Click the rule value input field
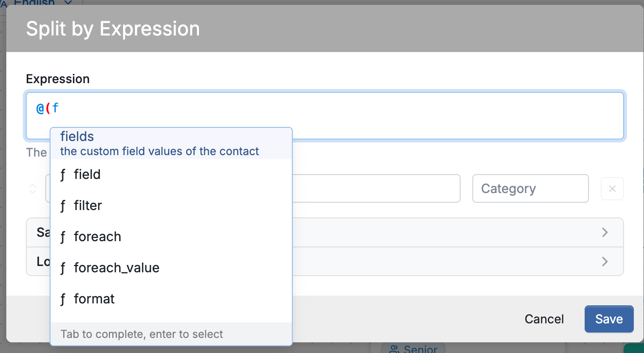The image size is (644, 353). (376, 189)
